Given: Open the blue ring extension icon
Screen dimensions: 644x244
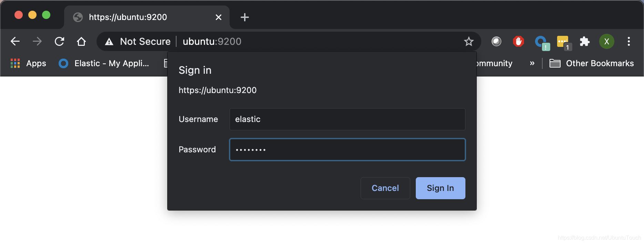Looking at the screenshot, I should [541, 42].
